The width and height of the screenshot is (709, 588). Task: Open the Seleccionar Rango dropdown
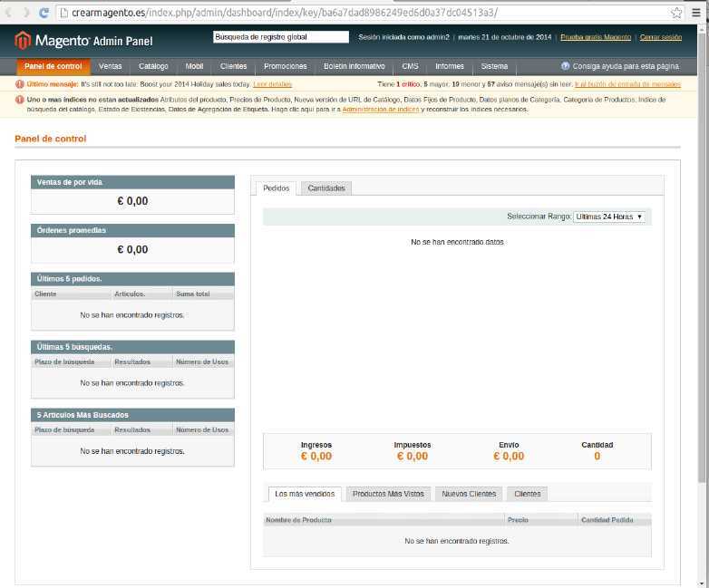tap(608, 217)
